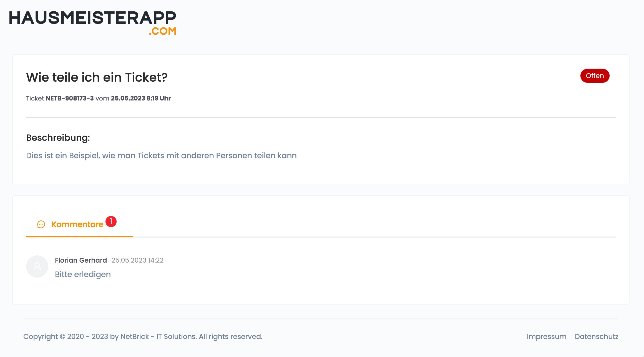
Task: Click the comment timestamp 25.05.2023 14:22
Action: point(137,260)
